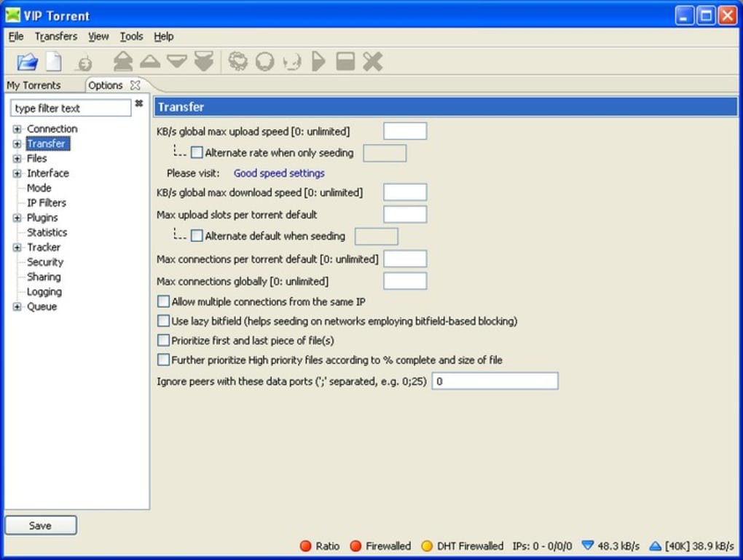This screenshot has width=743, height=560.
Task: Click the Save button
Action: tap(41, 526)
